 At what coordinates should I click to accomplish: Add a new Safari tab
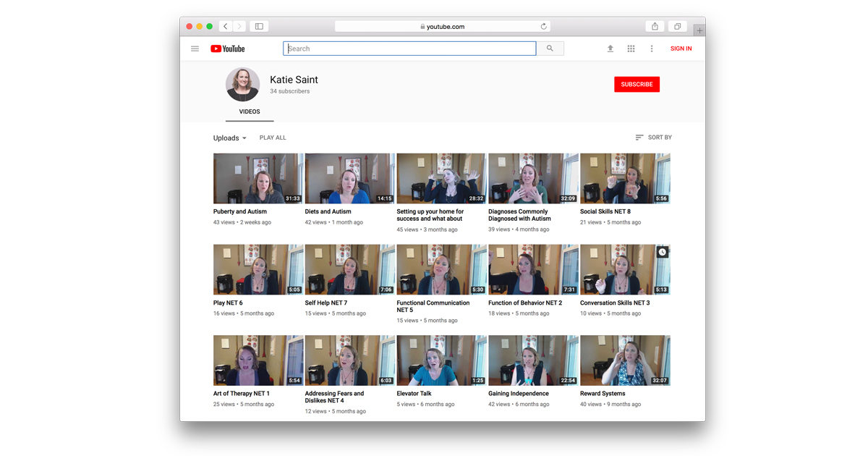click(699, 30)
